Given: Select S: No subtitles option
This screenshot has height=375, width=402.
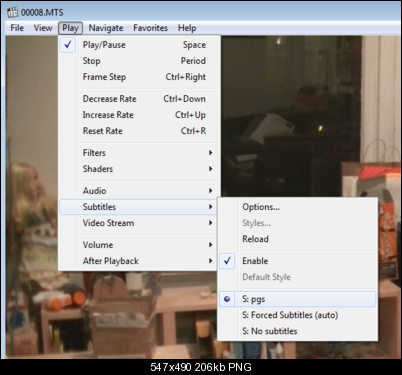Looking at the screenshot, I should pos(298,331).
